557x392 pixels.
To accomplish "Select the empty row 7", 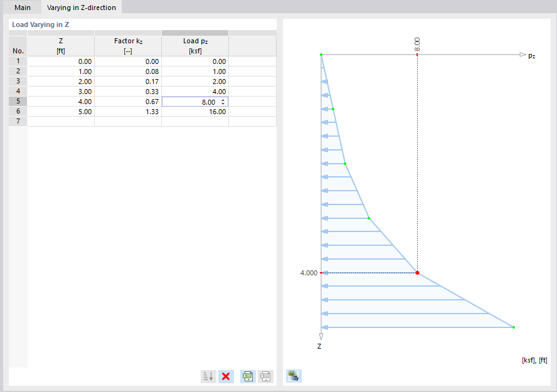I will coord(17,121).
